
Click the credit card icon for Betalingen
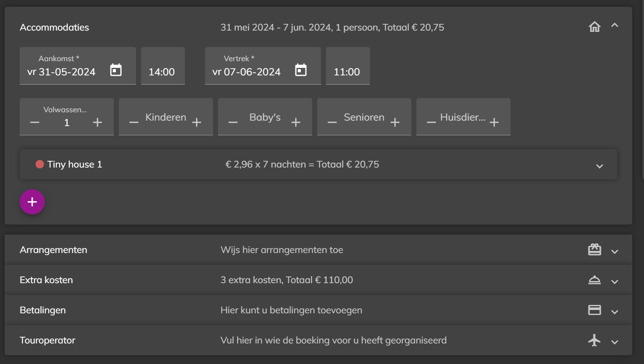[595, 310]
